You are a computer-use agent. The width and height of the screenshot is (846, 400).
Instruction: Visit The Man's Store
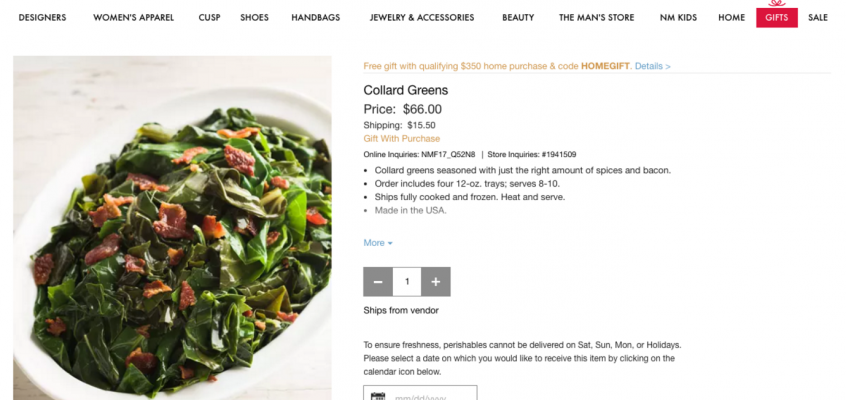[x=596, y=18]
